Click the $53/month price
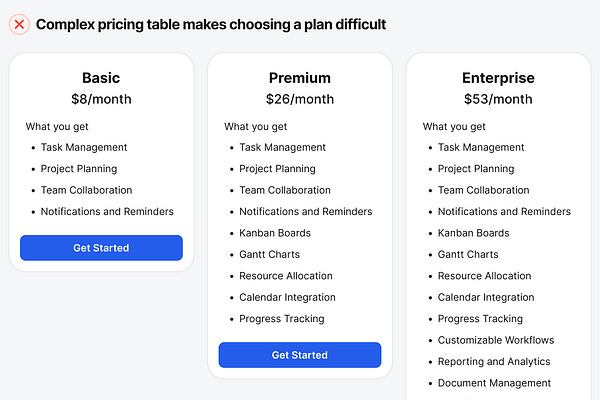600x400 pixels. coord(498,99)
